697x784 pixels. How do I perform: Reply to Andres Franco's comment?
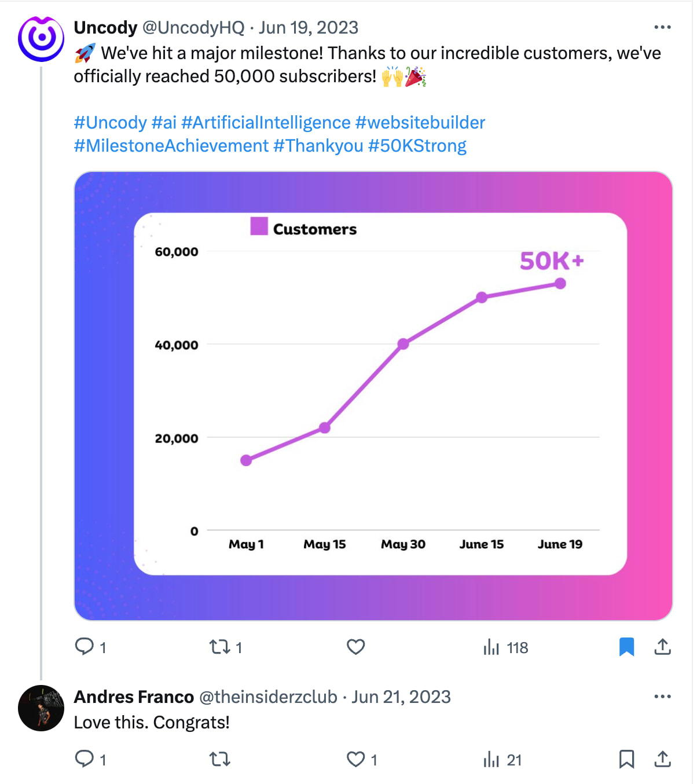point(85,759)
